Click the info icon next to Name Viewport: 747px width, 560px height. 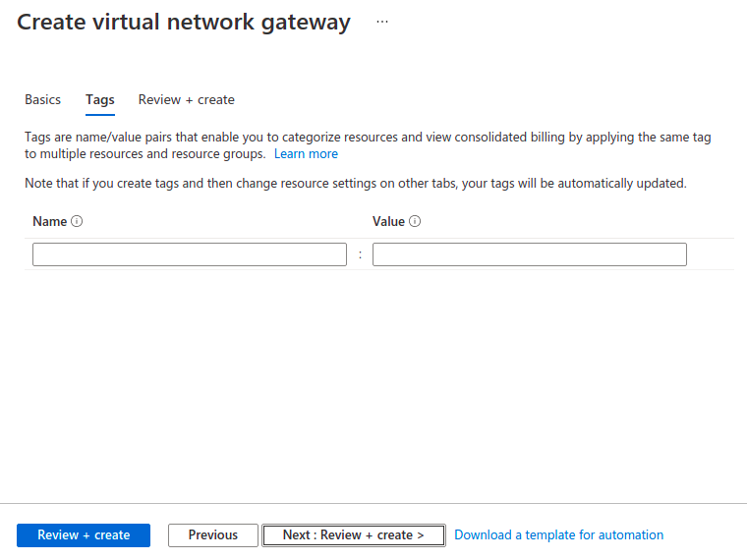(x=77, y=221)
